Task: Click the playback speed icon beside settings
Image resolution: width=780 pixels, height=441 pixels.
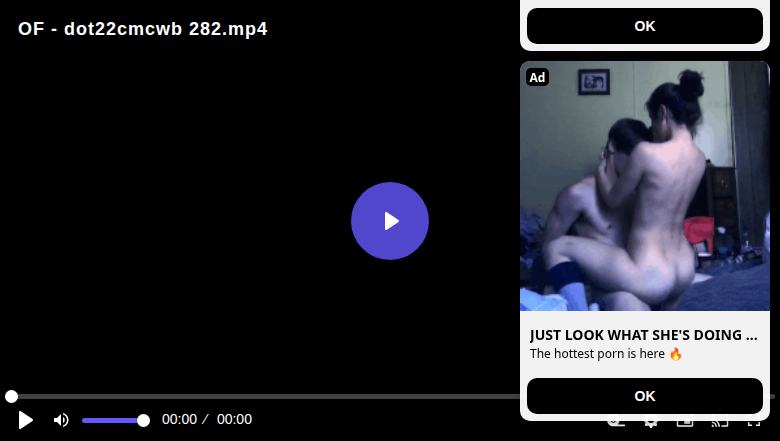Action: point(616,423)
